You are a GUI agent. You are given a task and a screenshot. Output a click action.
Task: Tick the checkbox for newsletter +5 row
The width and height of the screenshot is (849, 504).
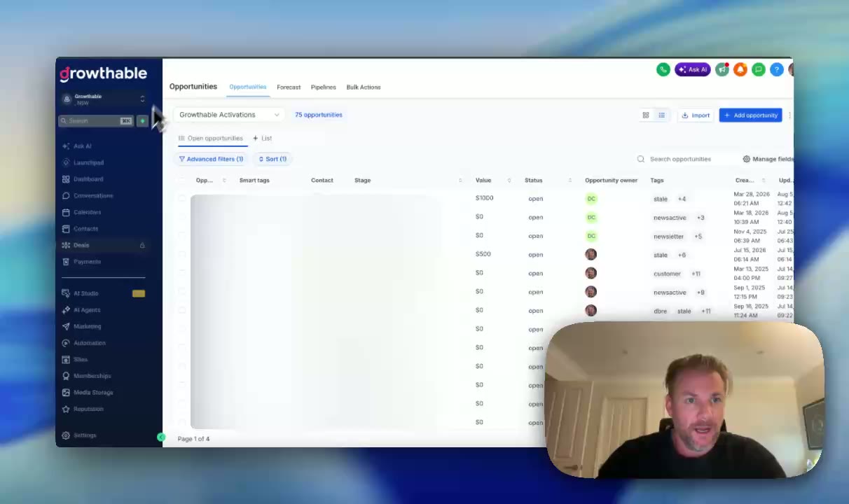coord(182,235)
